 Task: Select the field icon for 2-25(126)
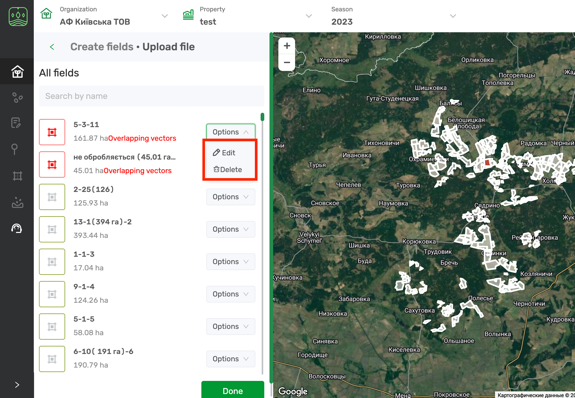(52, 197)
